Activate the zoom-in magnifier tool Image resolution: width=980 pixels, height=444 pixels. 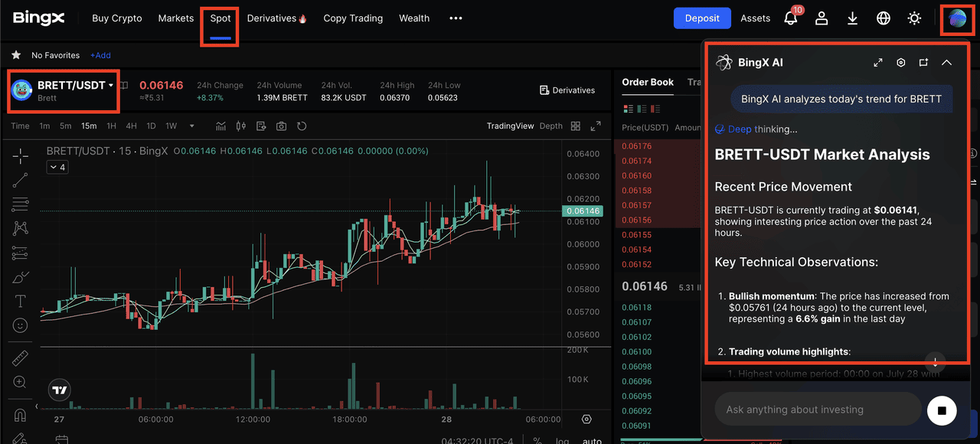(21, 382)
